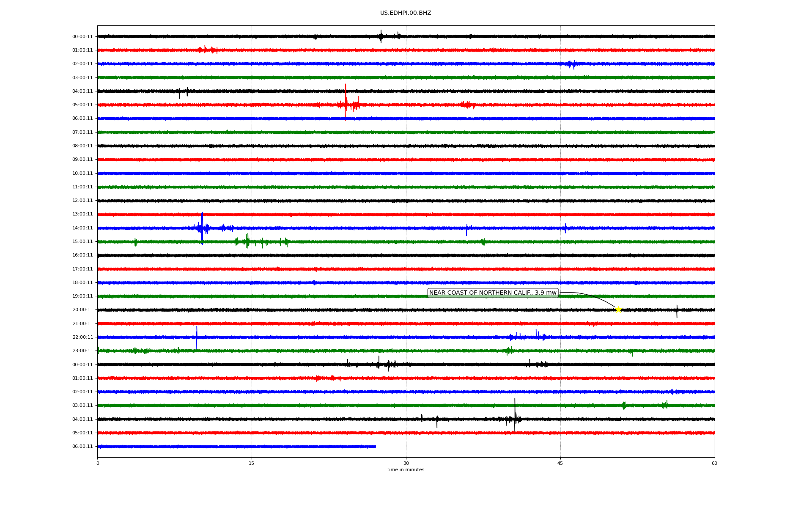Select the 21:00:11 trace label
Screen dimensions: 812x508
[82, 324]
